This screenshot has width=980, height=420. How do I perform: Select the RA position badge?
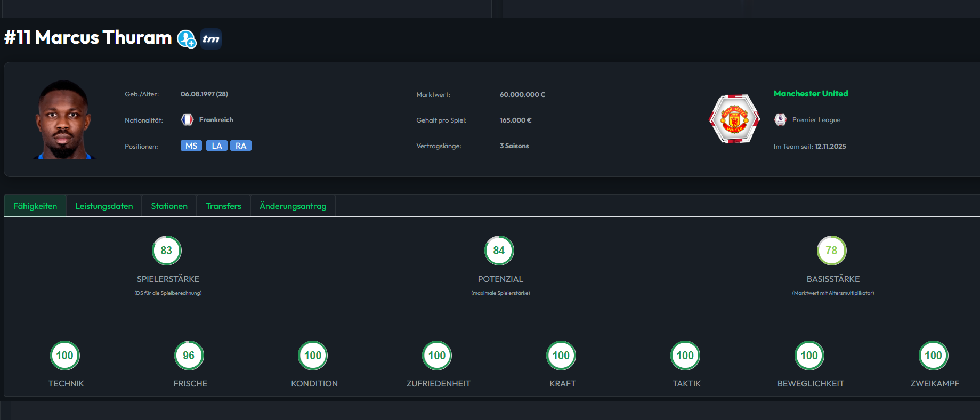241,146
